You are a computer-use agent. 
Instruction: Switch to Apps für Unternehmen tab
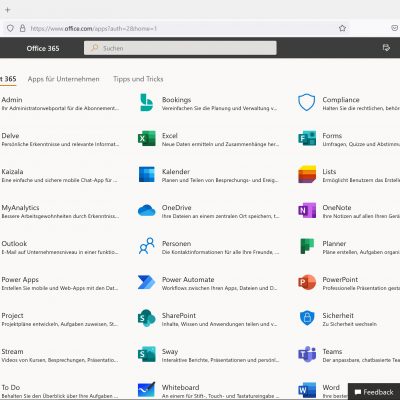(x=64, y=79)
